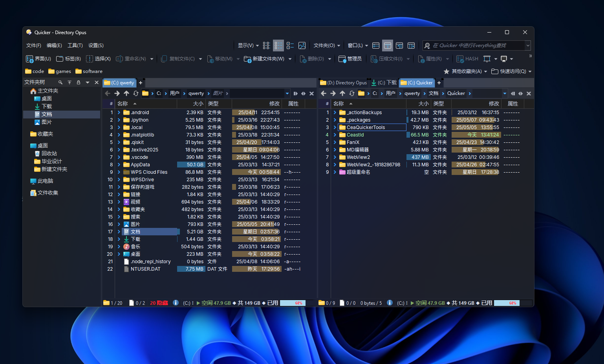Switch to Power mode list view icon
This screenshot has width=604, height=364.
click(x=290, y=45)
